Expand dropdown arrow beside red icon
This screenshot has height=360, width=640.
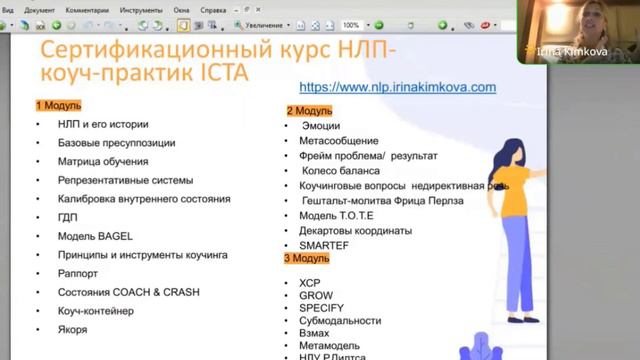tap(495, 25)
